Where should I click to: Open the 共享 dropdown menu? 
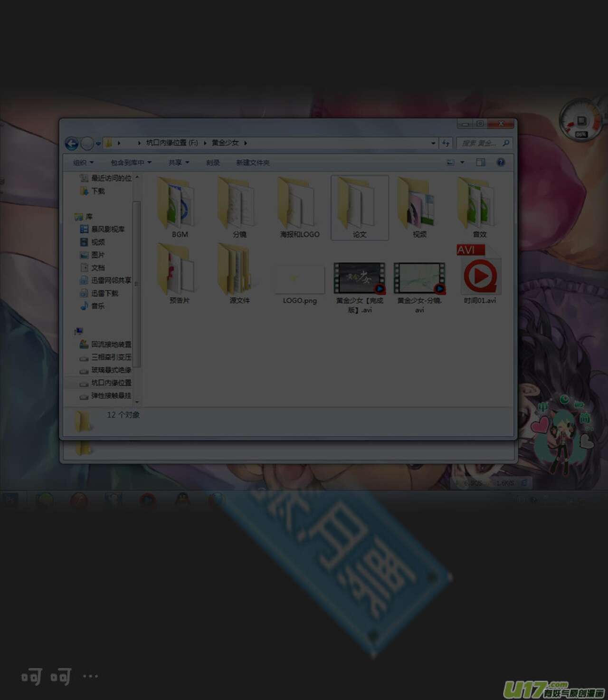179,163
